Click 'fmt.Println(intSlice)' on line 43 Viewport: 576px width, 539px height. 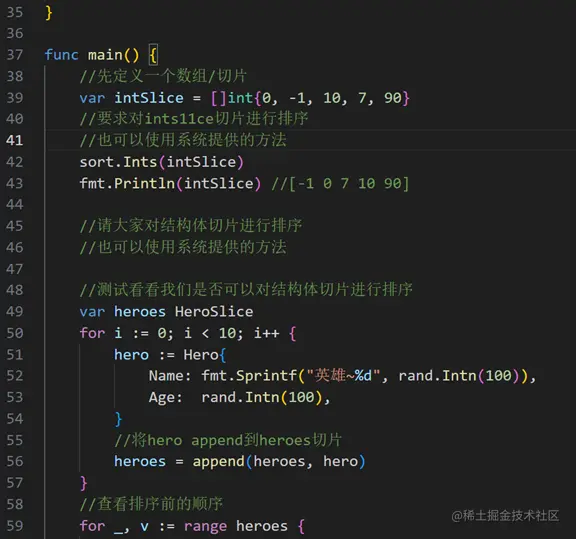coord(170,183)
